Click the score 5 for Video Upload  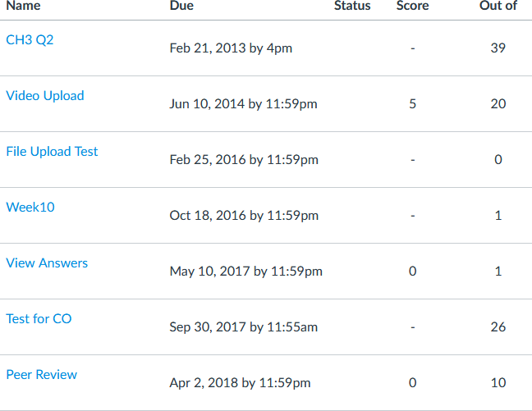coord(413,103)
